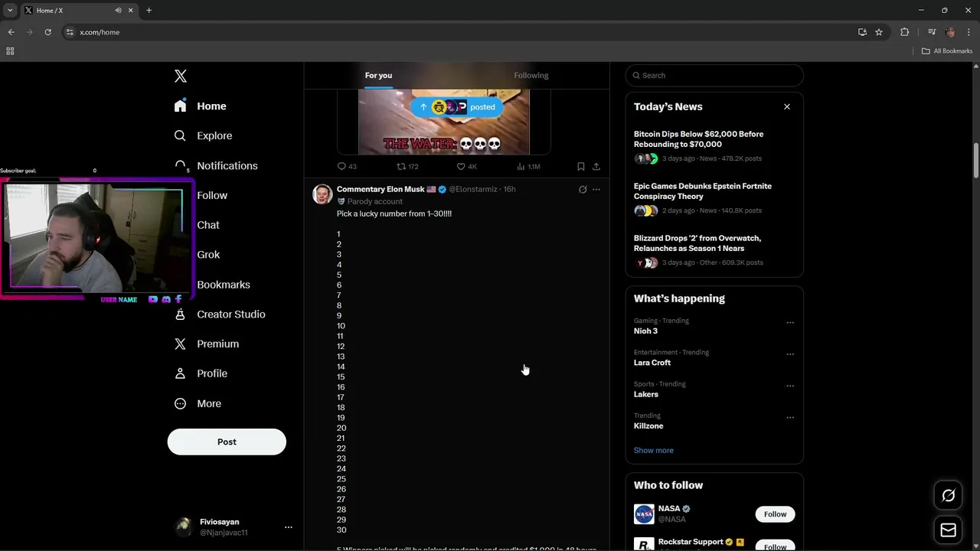View analytics showing 1.1M views

click(528, 166)
